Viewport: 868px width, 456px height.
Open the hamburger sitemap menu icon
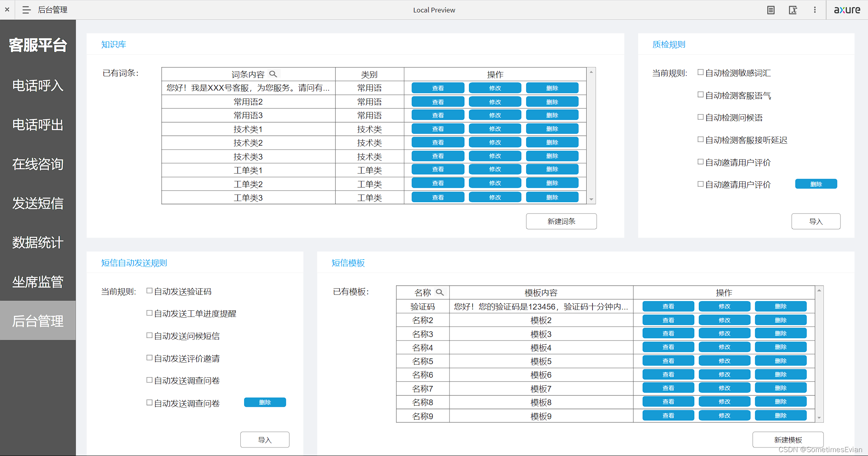pyautogui.click(x=26, y=10)
